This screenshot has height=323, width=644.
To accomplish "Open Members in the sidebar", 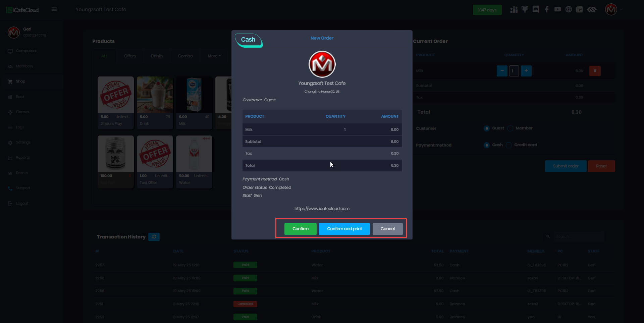I will [24, 66].
